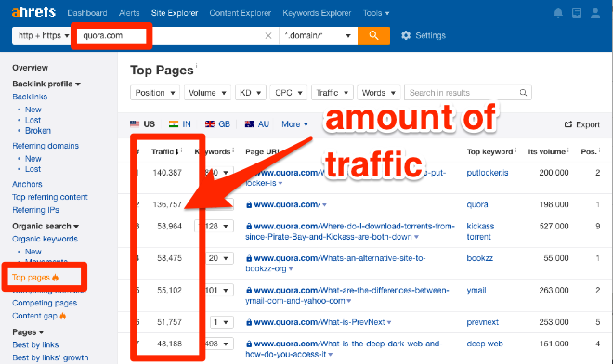
Task: Click the kickass torrent keyword link
Action: click(480, 231)
